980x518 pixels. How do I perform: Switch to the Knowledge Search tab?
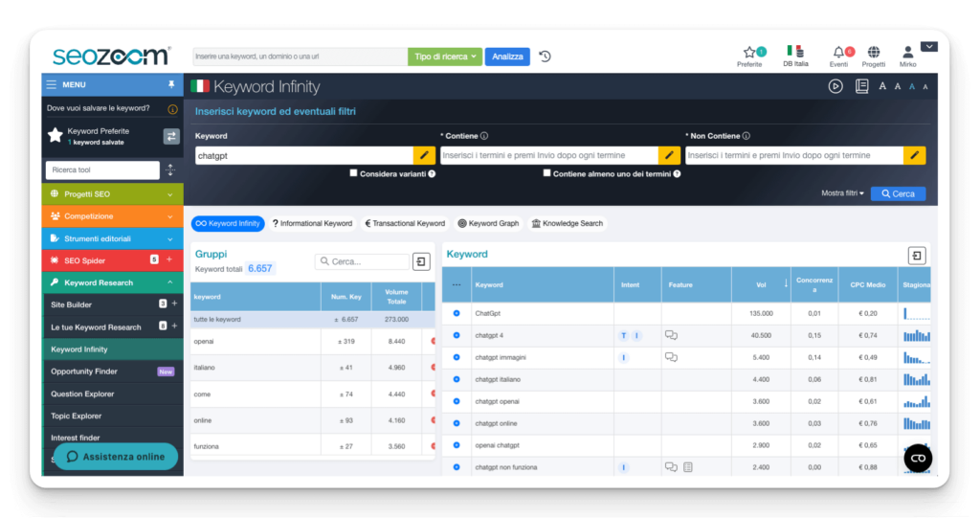(x=568, y=223)
